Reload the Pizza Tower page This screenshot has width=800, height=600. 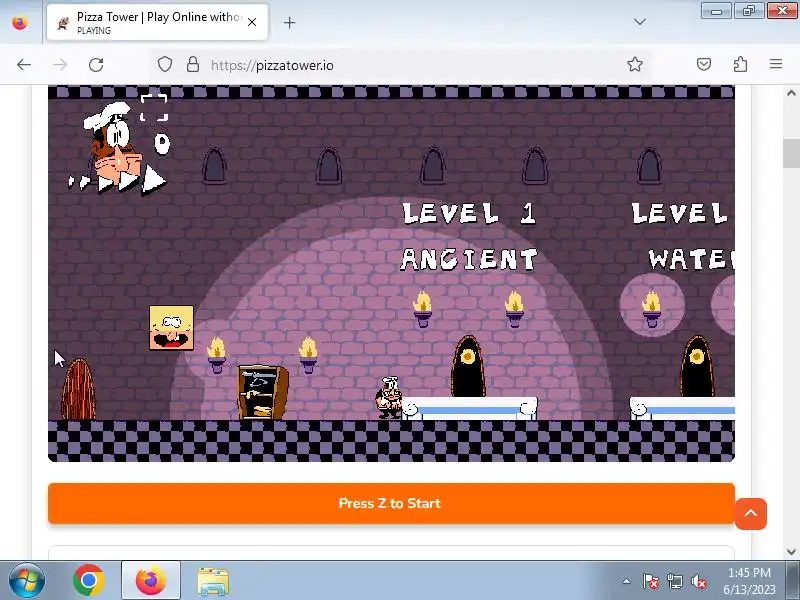96,65
